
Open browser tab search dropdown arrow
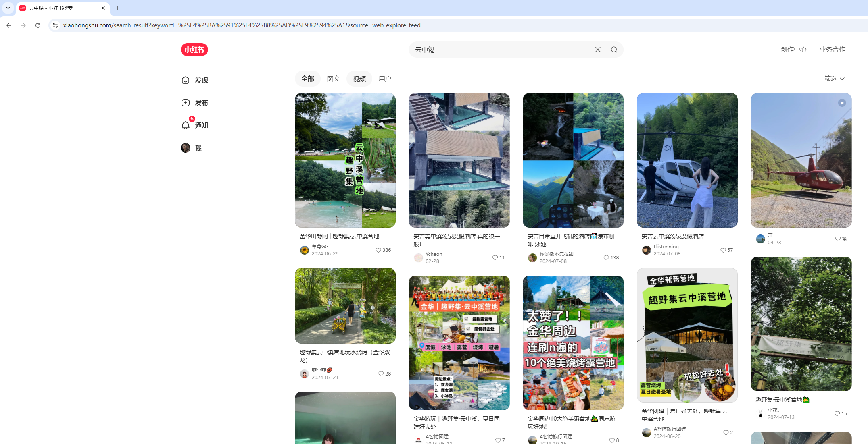(x=8, y=8)
